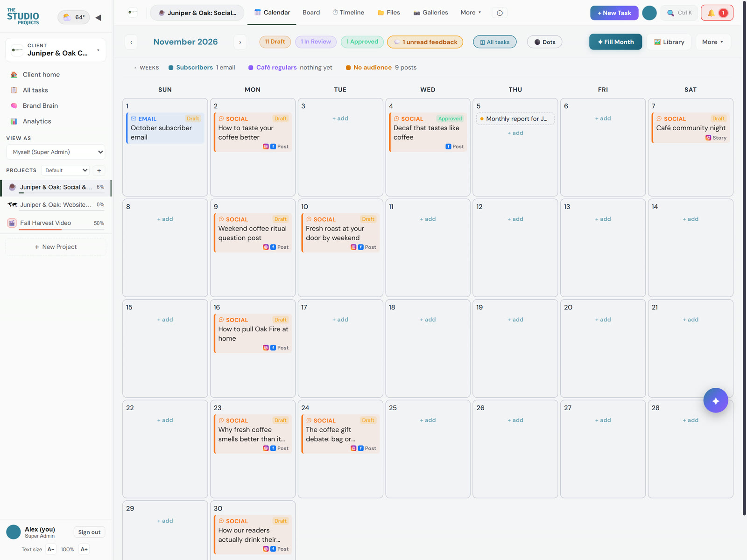Add a new project with plus icon
This screenshot has width=747, height=560.
[x=99, y=171]
